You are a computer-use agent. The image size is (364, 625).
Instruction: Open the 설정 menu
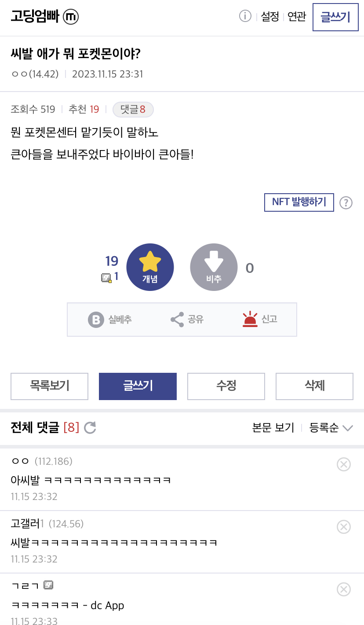pyautogui.click(x=270, y=17)
